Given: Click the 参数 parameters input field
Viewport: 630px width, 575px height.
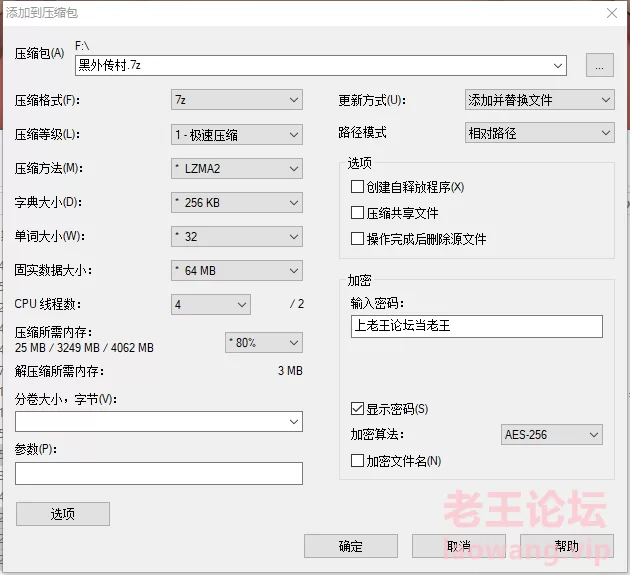Looking at the screenshot, I should pyautogui.click(x=159, y=473).
